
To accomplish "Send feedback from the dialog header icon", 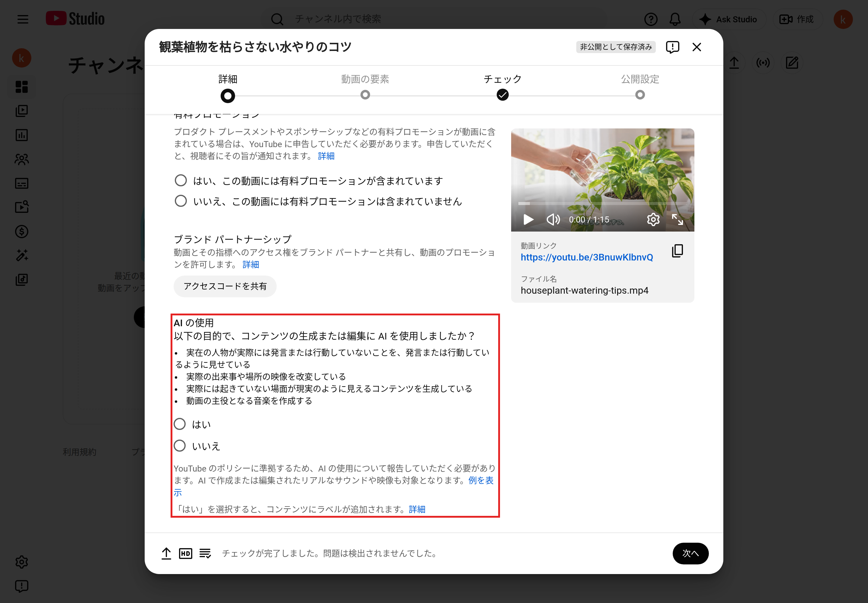I will click(672, 47).
